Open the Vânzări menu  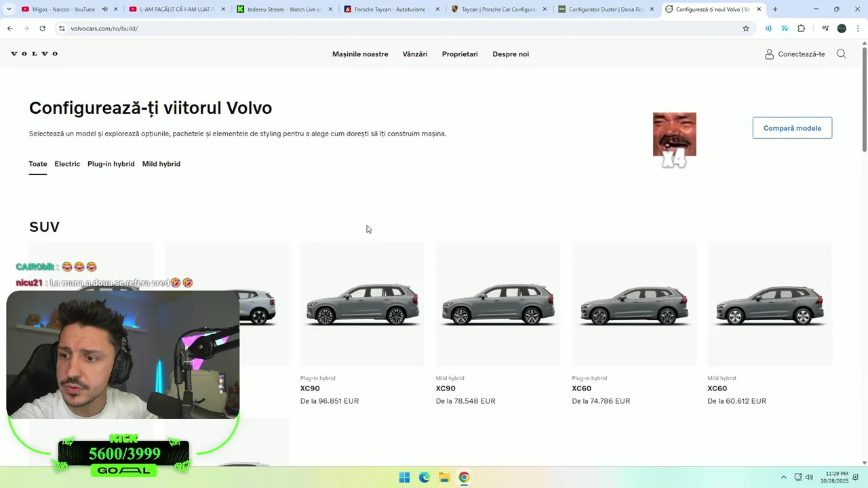click(415, 54)
